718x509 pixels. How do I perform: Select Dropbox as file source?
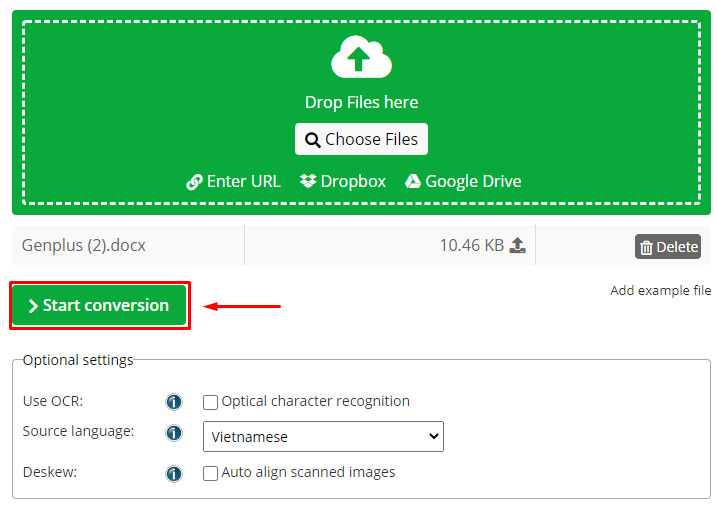[x=343, y=181]
